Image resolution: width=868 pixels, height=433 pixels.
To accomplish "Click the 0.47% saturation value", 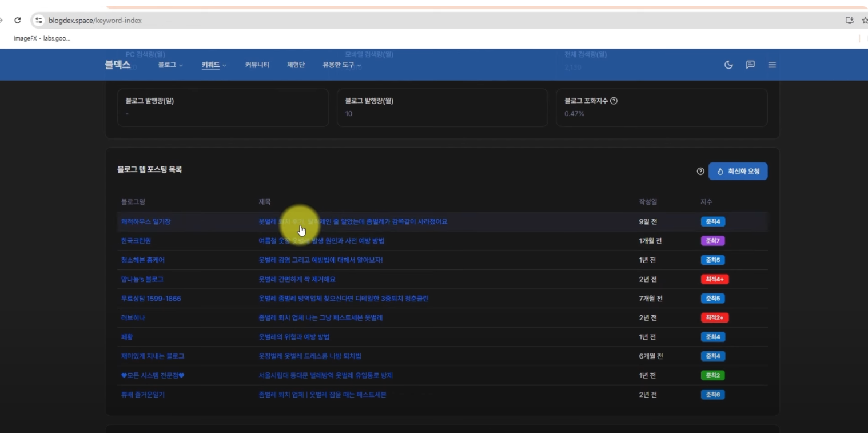I will click(x=574, y=114).
